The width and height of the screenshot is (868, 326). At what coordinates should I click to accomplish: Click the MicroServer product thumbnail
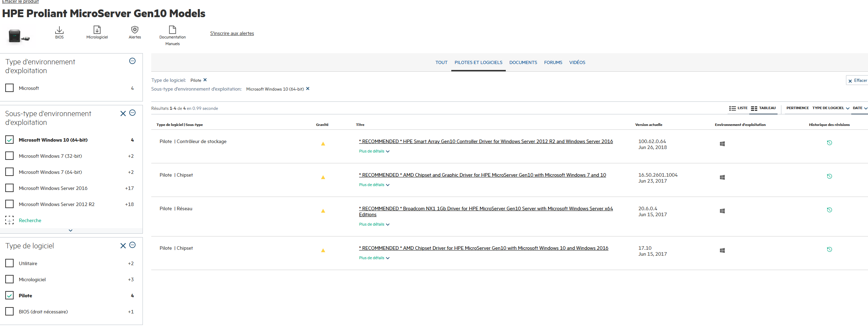(19, 36)
